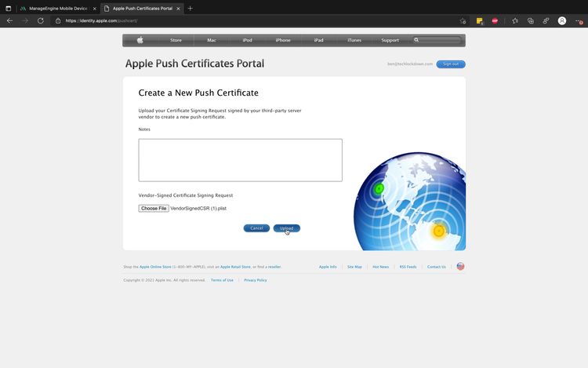The image size is (588, 368).
Task: Click the Apple Push Certificates Portal heading
Action: point(194,64)
